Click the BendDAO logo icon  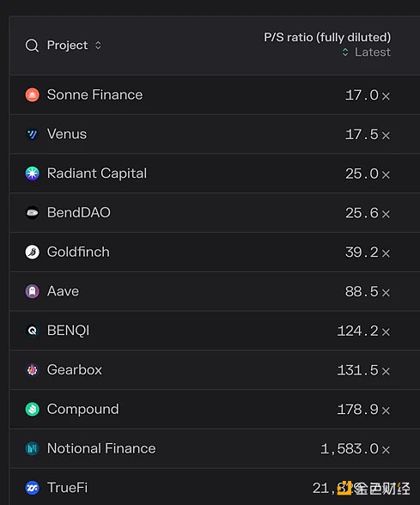(x=33, y=213)
